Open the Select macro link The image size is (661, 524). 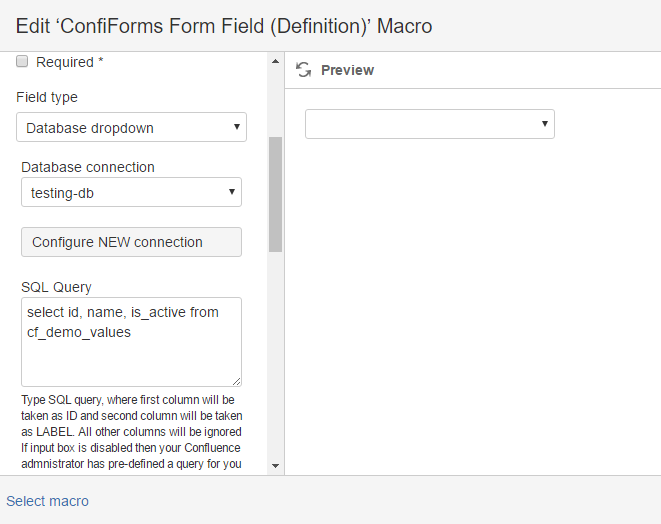(x=47, y=501)
